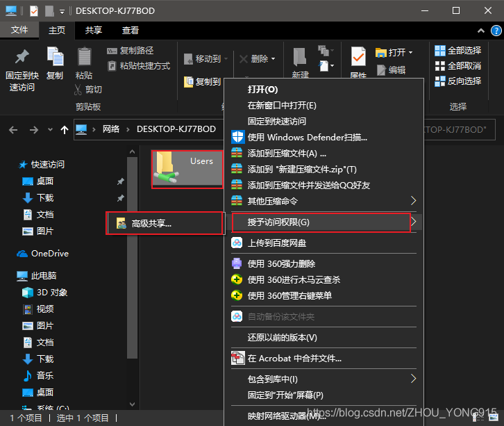Screen dimensions: 504x426
Task: Select Paste shortcut (粘贴快捷方式)
Action: click(x=139, y=66)
